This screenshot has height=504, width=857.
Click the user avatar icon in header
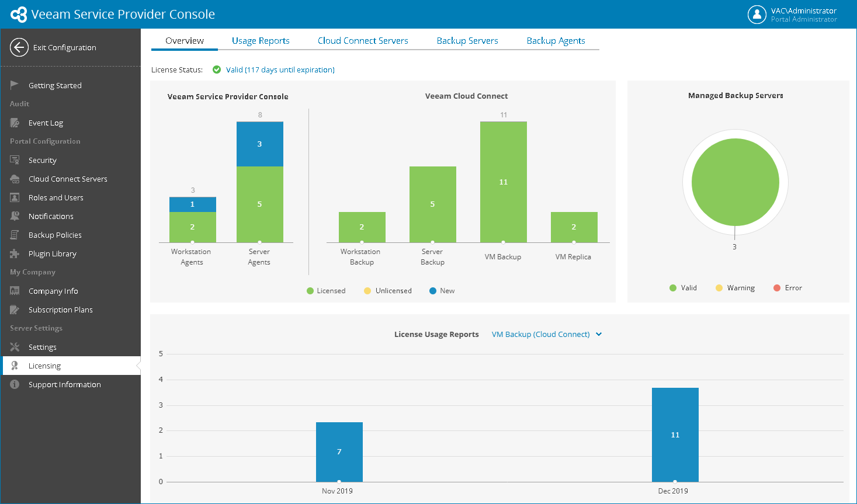tap(757, 14)
